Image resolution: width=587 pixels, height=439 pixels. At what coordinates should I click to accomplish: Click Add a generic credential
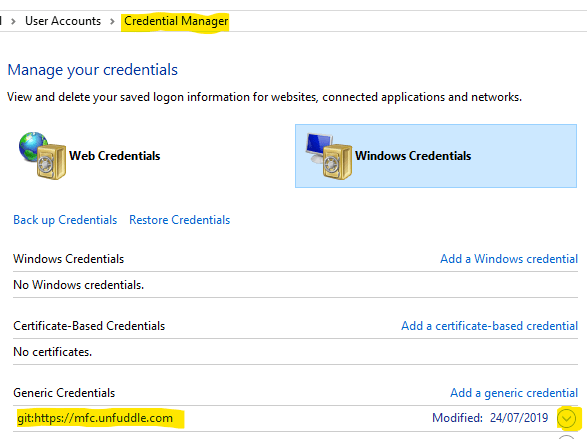pos(514,393)
